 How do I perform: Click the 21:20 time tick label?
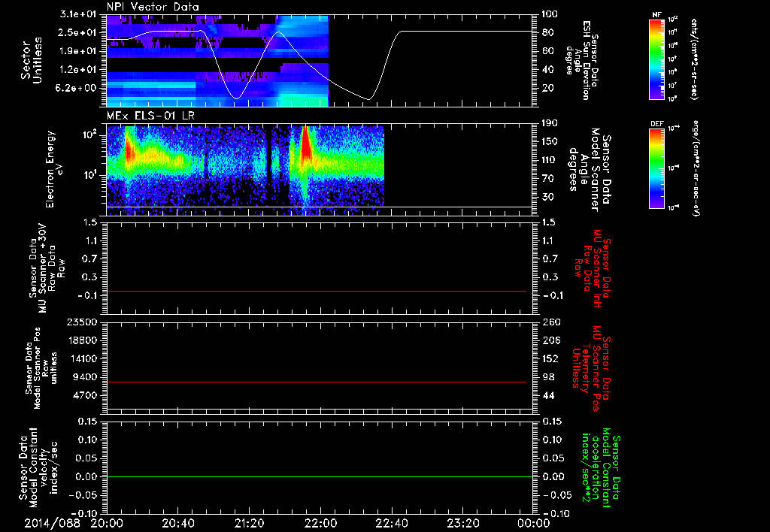pos(249,523)
